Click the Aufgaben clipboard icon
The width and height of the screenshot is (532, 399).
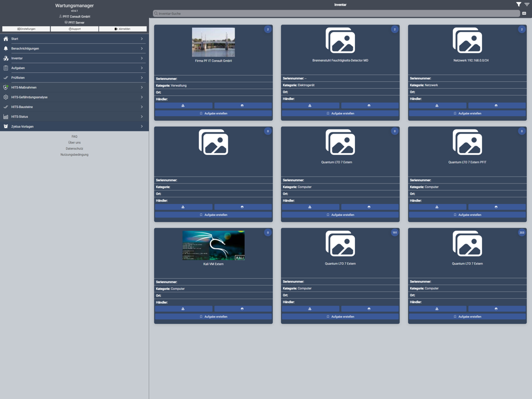pos(6,68)
